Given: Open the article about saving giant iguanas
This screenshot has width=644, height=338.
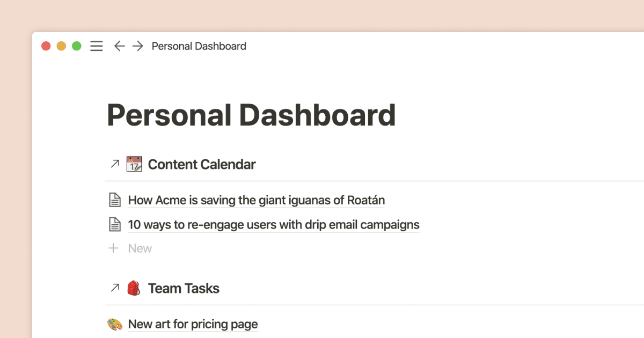Looking at the screenshot, I should (x=255, y=200).
